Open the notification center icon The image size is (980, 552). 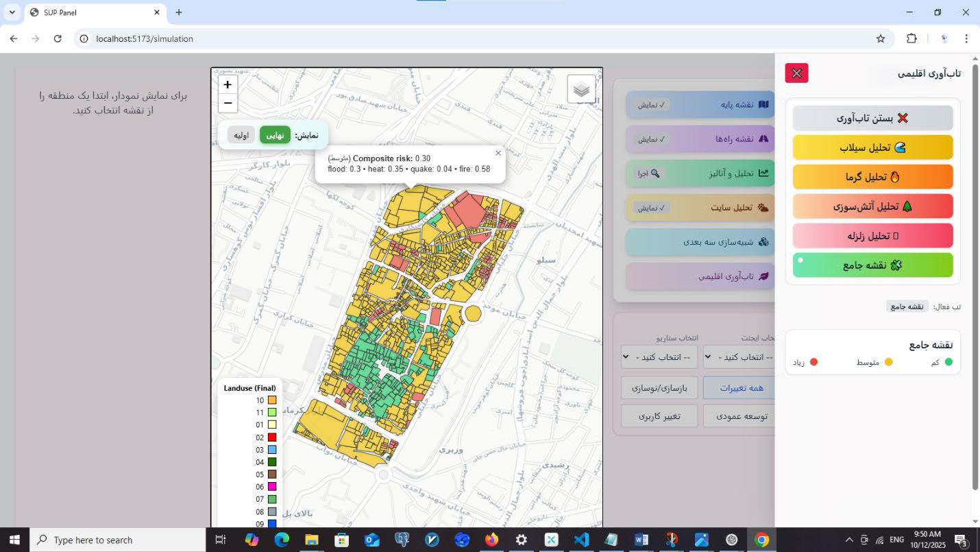961,540
